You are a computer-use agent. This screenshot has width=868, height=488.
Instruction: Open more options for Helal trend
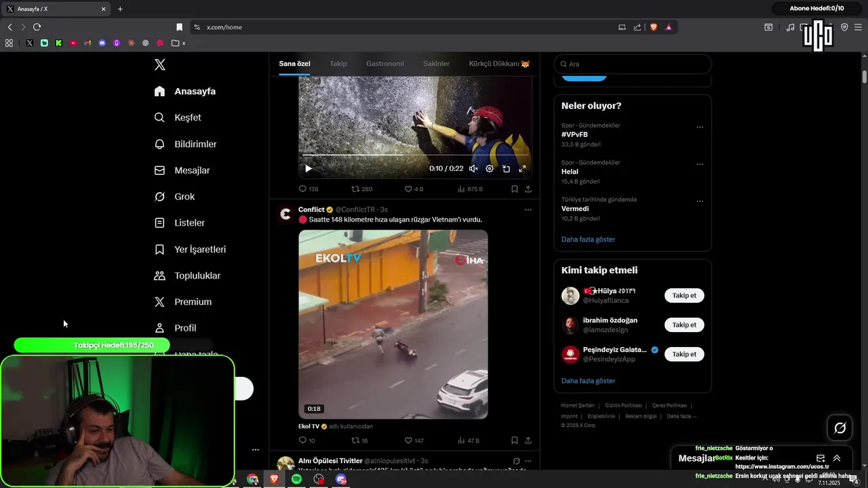(700, 164)
